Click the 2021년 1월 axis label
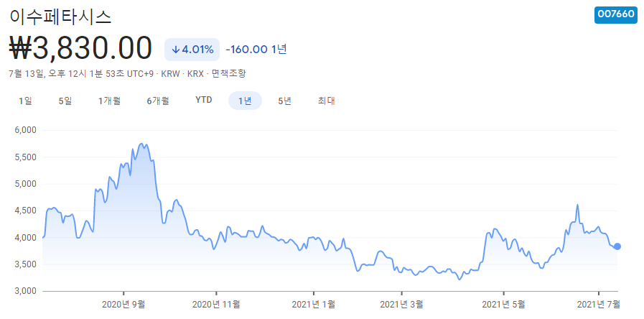644x319 pixels. (x=313, y=305)
